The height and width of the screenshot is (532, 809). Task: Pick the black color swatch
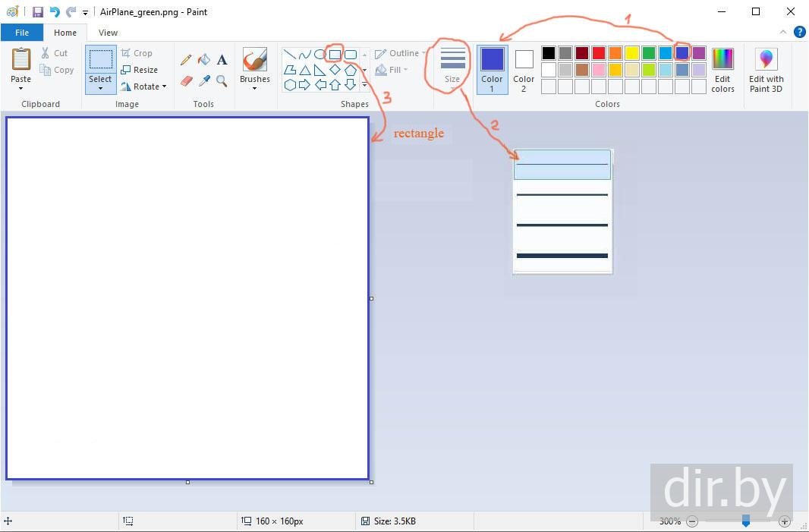[x=549, y=52]
